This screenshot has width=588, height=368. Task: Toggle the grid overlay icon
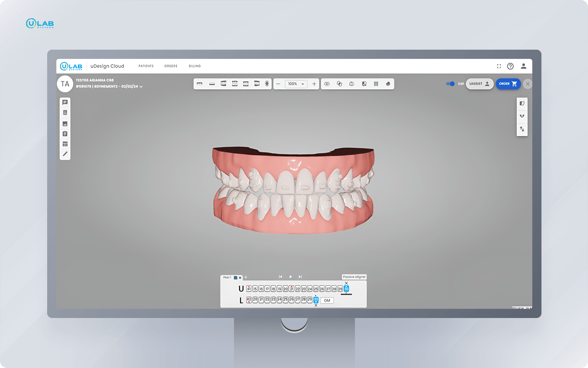tap(376, 84)
